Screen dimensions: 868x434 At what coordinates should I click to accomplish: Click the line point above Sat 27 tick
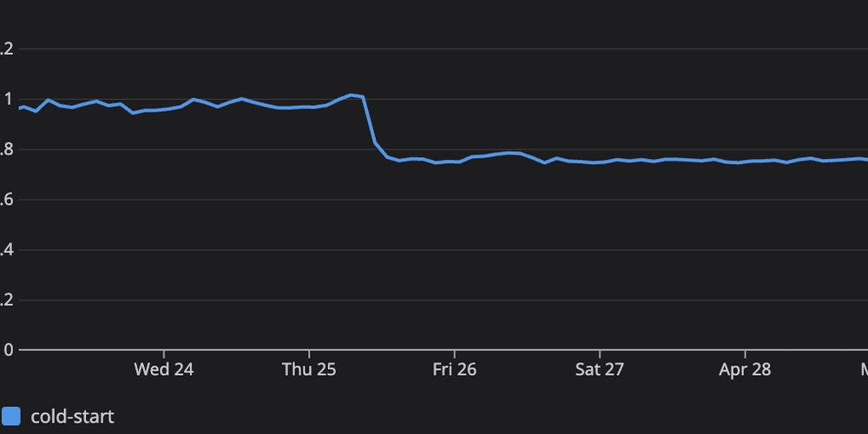pos(600,162)
